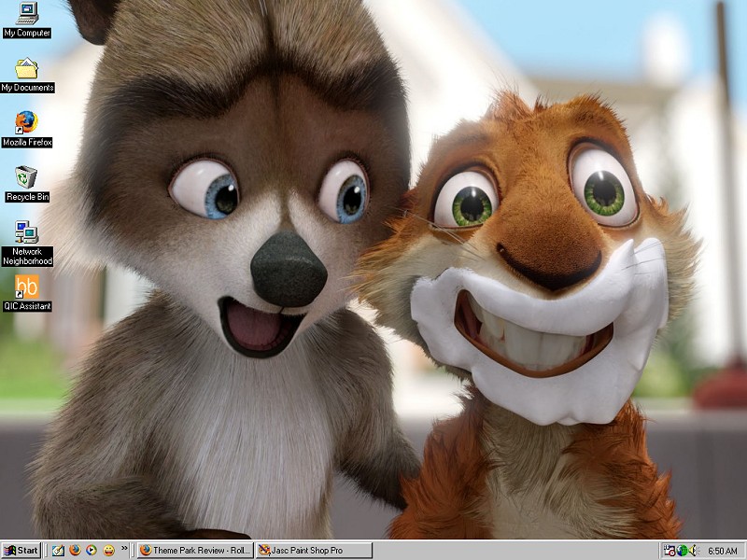
Task: Click the "QIC Assistant" label text
Action: point(27,306)
